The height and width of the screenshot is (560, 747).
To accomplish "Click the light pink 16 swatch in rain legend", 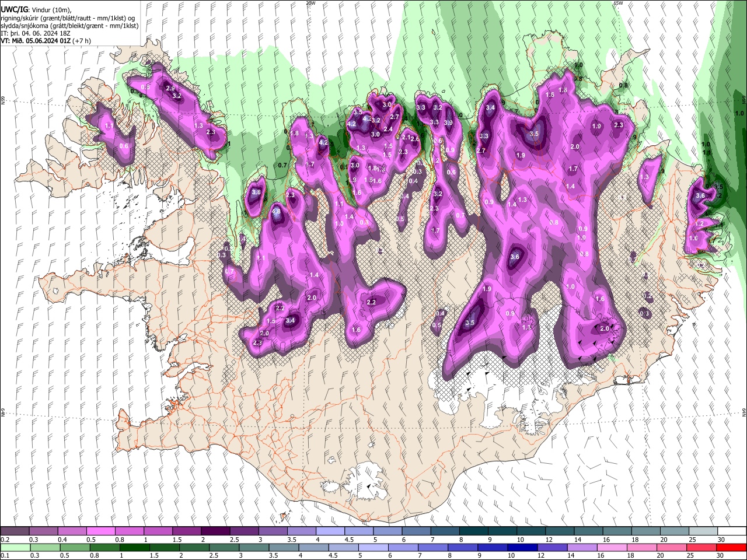I will tap(612, 548).
